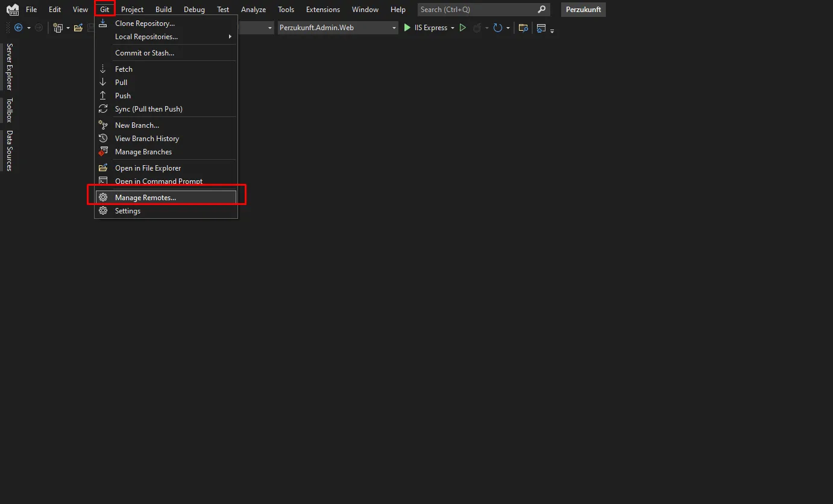Image resolution: width=833 pixels, height=504 pixels.
Task: Click the New Project toolbar icon
Action: 58,28
